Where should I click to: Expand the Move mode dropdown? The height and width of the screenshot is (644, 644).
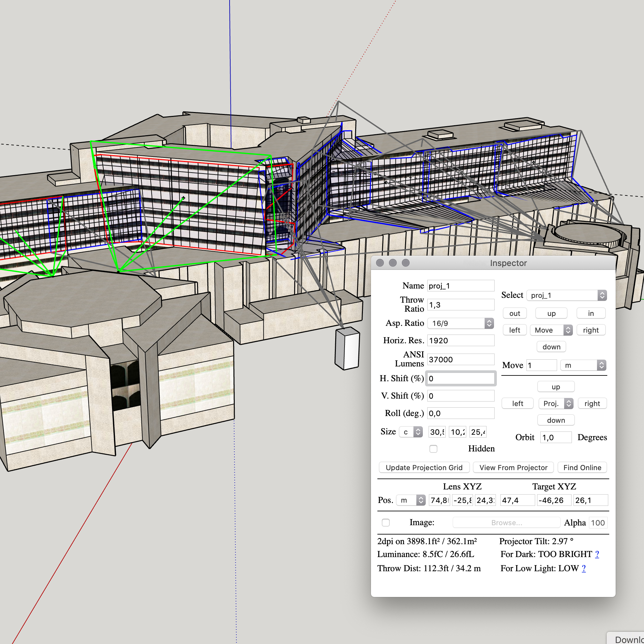551,330
